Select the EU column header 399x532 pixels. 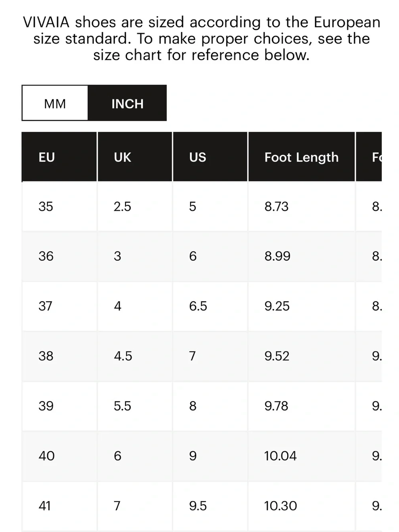(59, 157)
